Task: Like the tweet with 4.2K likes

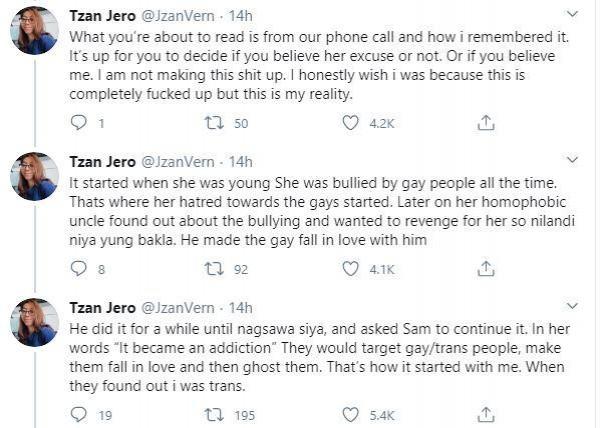Action: [x=351, y=123]
